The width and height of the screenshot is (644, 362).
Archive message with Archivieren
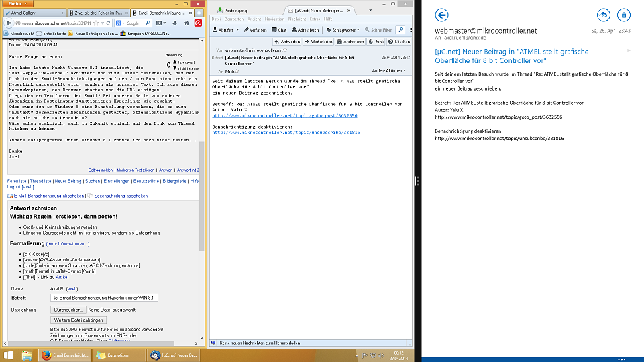pos(350,42)
